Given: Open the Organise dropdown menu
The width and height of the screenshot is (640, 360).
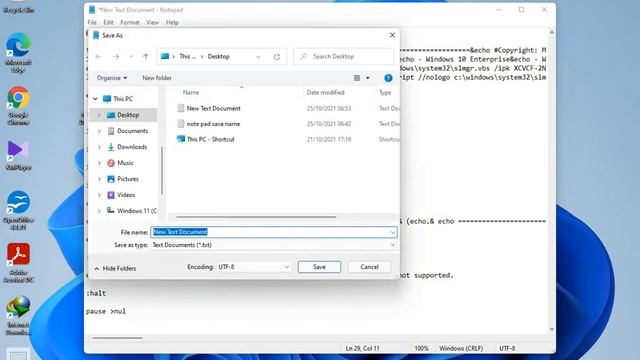Looking at the screenshot, I should click(x=112, y=78).
